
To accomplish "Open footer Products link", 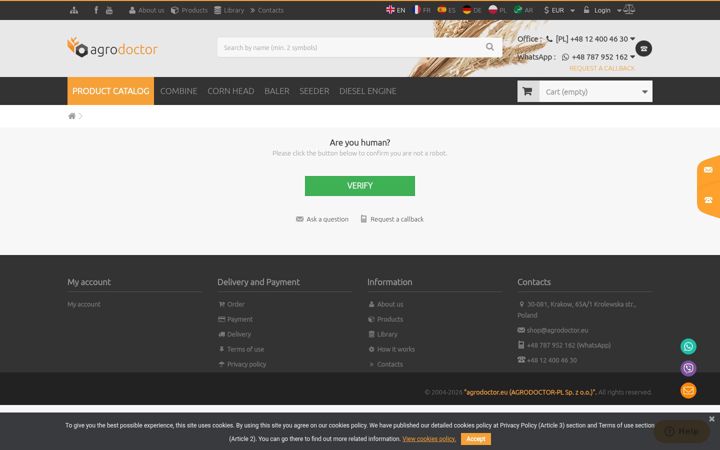I will [386, 319].
